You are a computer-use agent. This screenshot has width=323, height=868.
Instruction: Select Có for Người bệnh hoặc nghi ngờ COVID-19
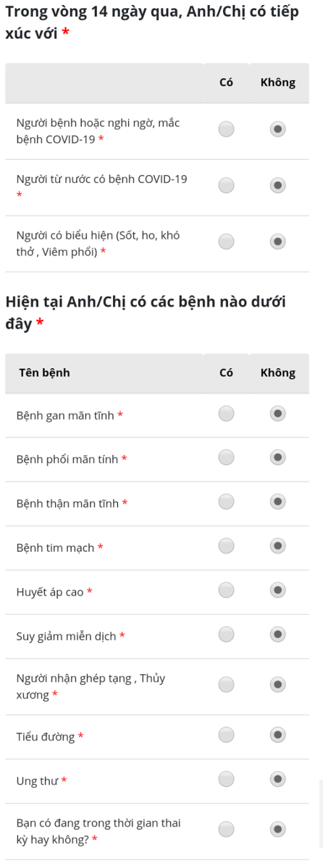click(x=226, y=129)
